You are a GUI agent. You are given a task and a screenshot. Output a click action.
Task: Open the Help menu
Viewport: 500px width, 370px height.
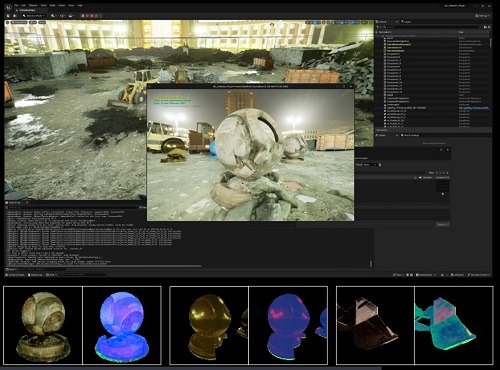[80, 5]
